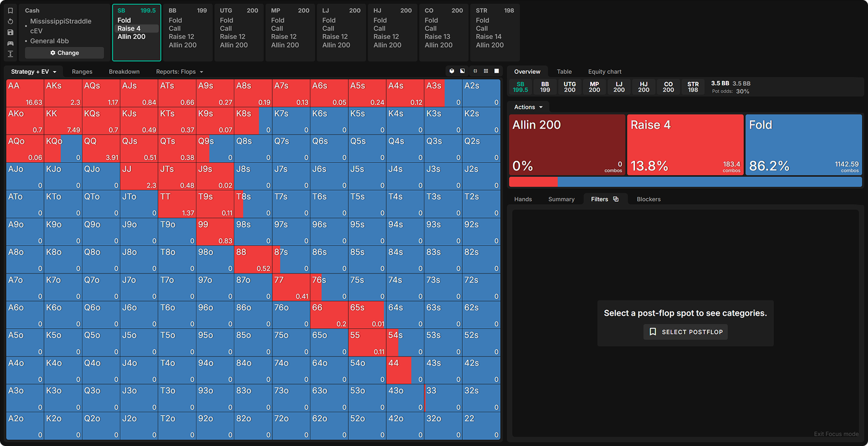Click the red Raise 4 action card
This screenshot has width=868, height=446.
coord(685,144)
